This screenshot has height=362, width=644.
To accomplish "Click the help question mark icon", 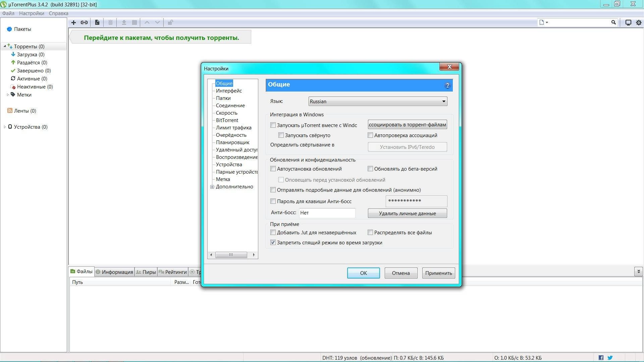I will [447, 85].
